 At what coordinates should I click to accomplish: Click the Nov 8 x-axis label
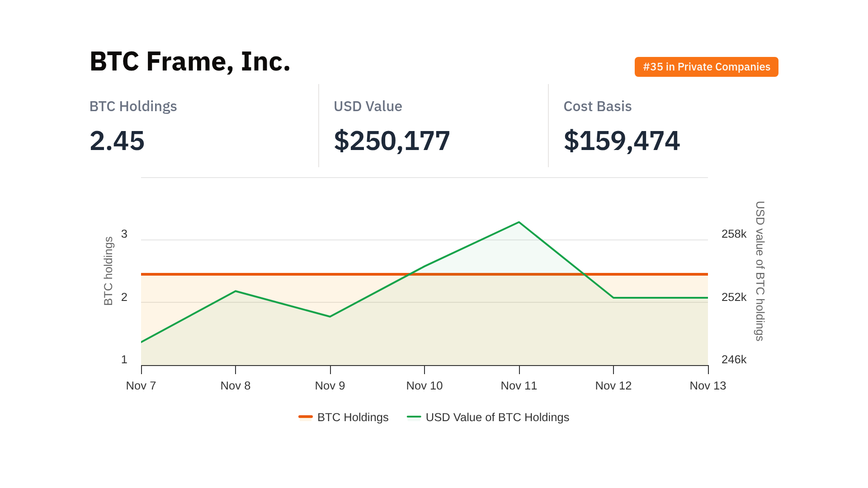pos(236,385)
